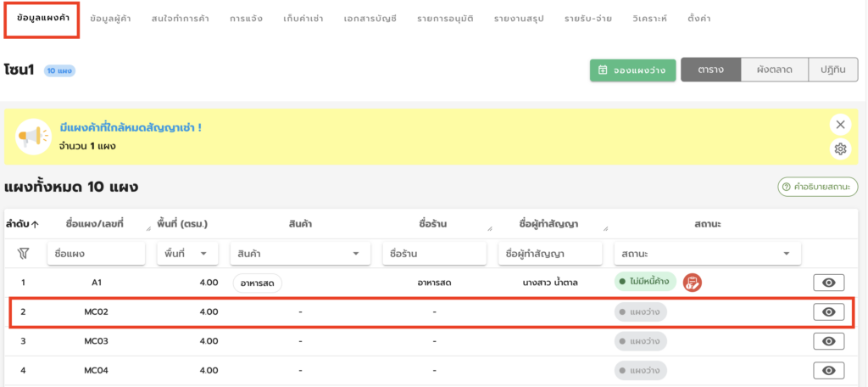
Task: View details of stall A1 eye icon
Action: [829, 283]
